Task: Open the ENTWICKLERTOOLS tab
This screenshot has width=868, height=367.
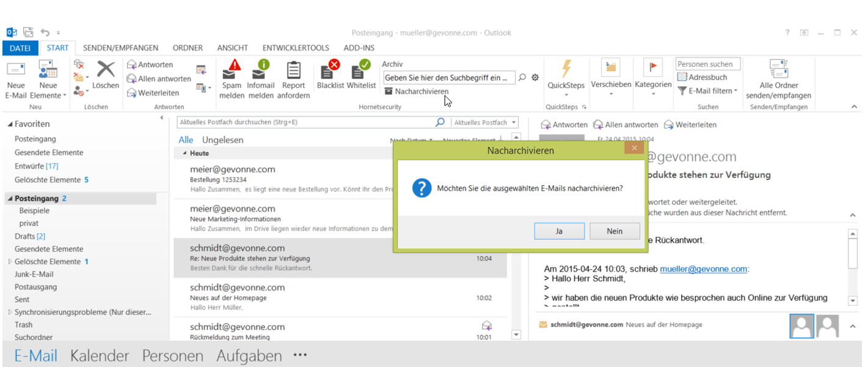Action: 296,48
